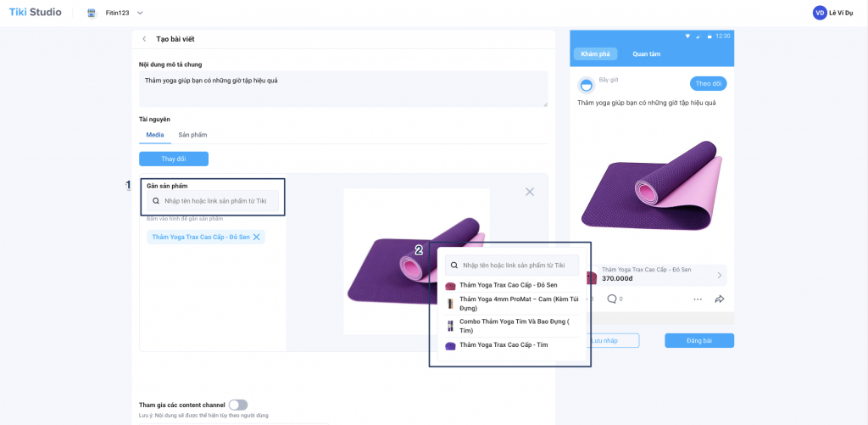Click the Thay đổi button
The height and width of the screenshot is (425, 868).
(x=174, y=159)
